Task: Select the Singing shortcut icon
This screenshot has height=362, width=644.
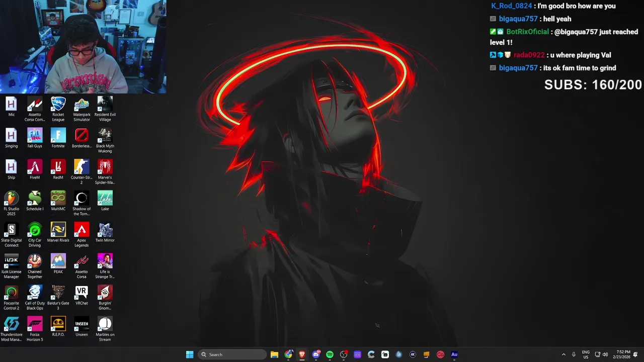Action: pos(11,138)
